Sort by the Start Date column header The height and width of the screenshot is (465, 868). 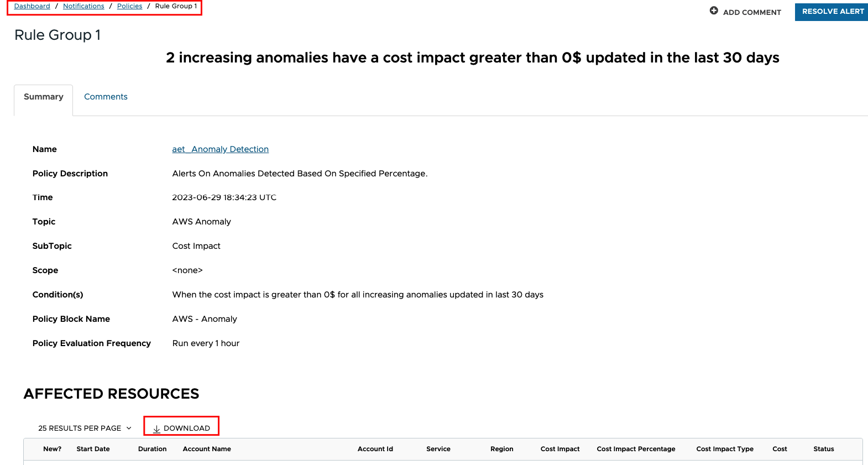93,449
